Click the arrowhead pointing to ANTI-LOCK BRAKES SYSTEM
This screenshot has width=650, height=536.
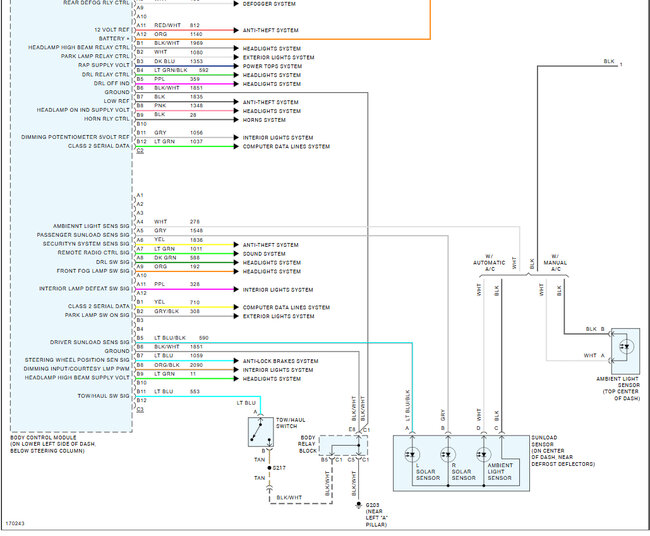(x=236, y=361)
